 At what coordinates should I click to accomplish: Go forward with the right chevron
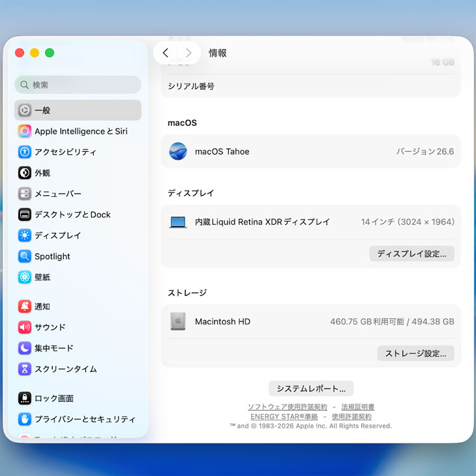click(x=188, y=53)
